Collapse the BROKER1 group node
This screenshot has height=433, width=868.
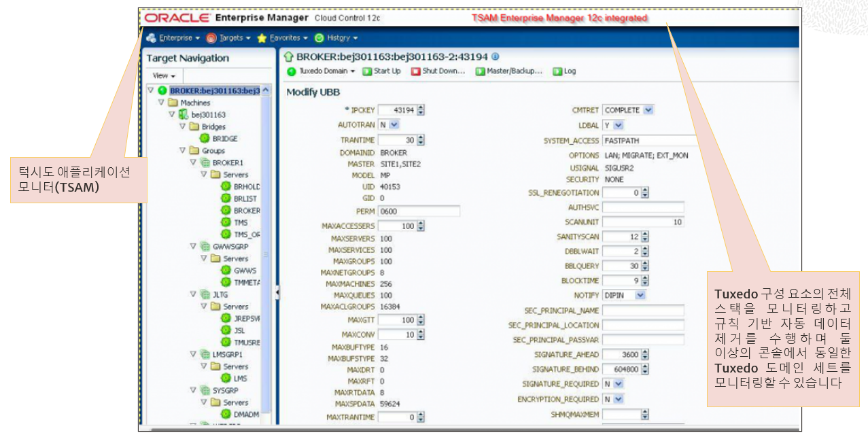point(193,163)
